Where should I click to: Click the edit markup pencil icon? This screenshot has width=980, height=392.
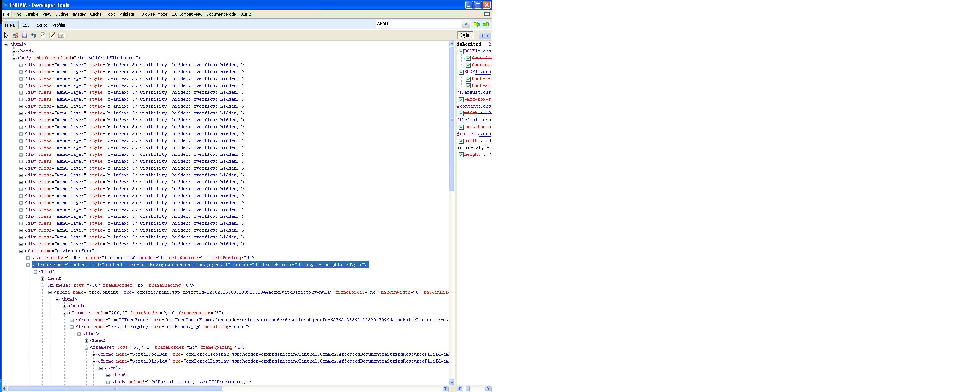51,35
